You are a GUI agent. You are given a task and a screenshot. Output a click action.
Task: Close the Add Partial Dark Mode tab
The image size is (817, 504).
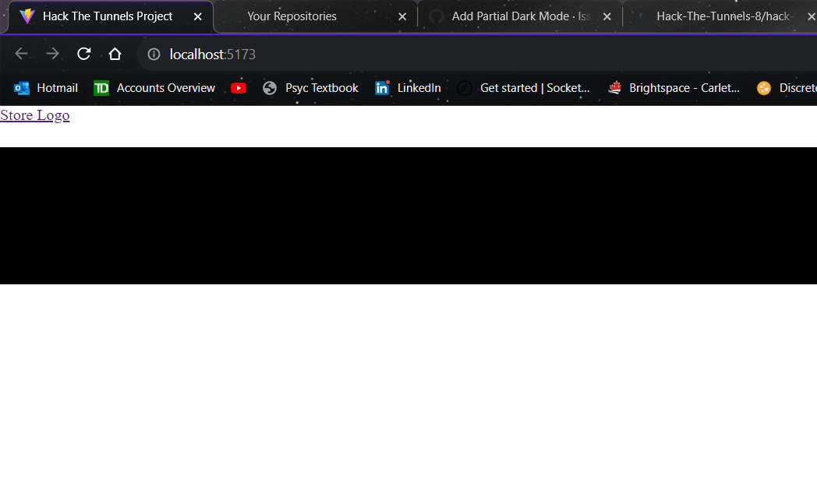[x=607, y=16]
